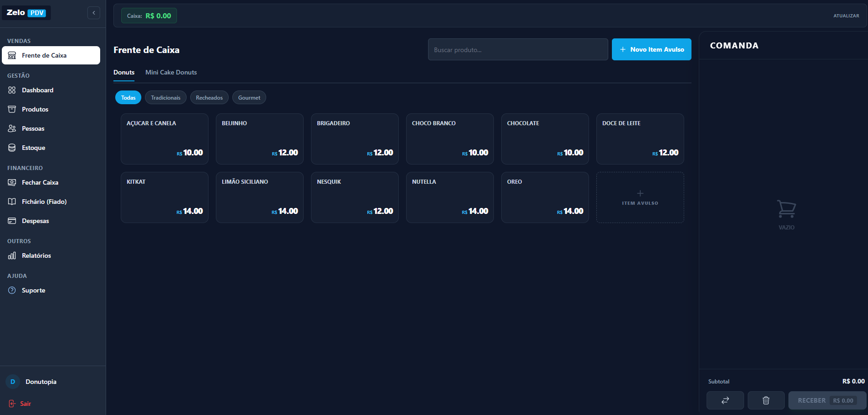Click the Novo Item Avulso button
This screenshot has height=415, width=868.
[x=651, y=49]
